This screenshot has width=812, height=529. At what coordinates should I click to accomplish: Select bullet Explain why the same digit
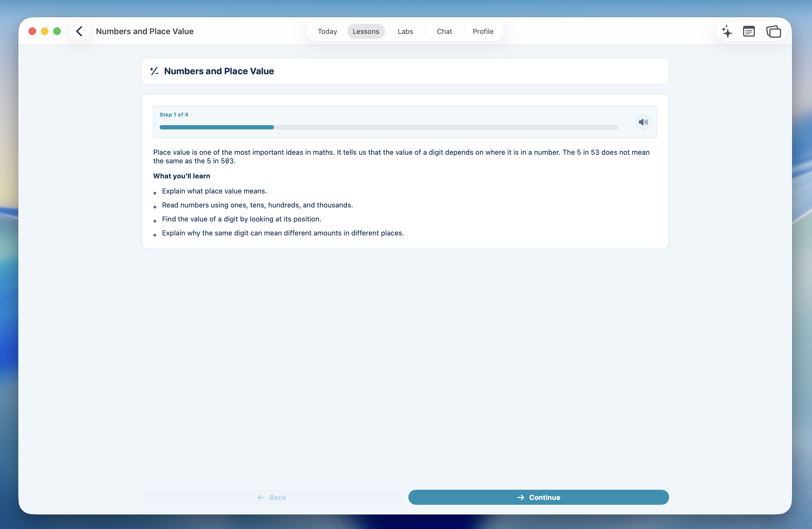283,233
